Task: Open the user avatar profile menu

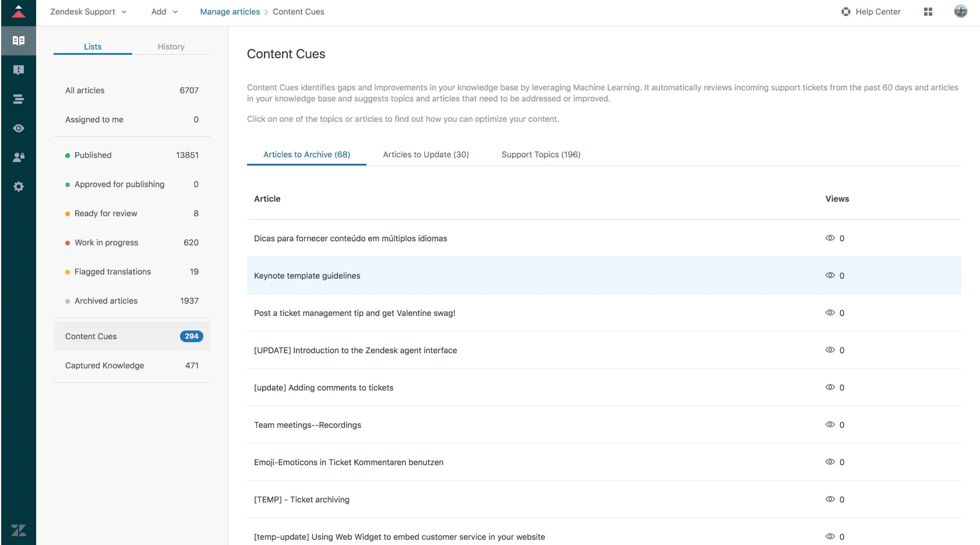Action: [960, 12]
